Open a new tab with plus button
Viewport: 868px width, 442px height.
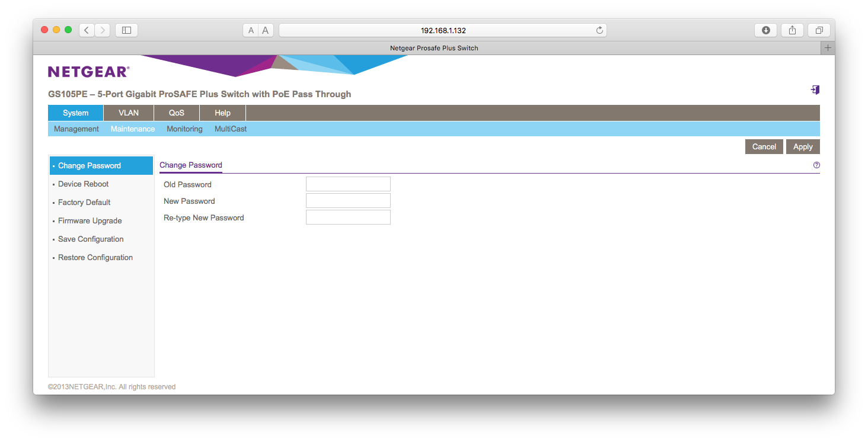(828, 48)
